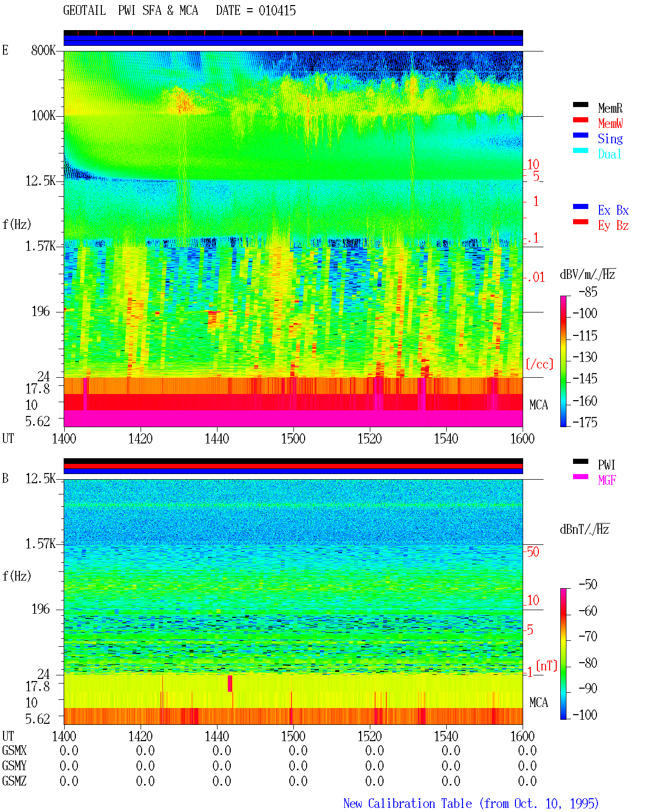
Task: Click the red [nT] unit label
Action: coord(547,666)
